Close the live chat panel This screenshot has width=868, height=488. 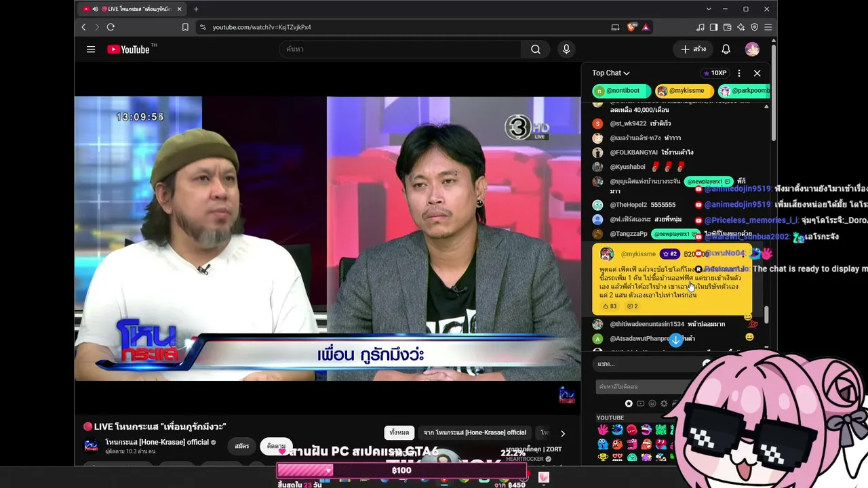click(757, 73)
